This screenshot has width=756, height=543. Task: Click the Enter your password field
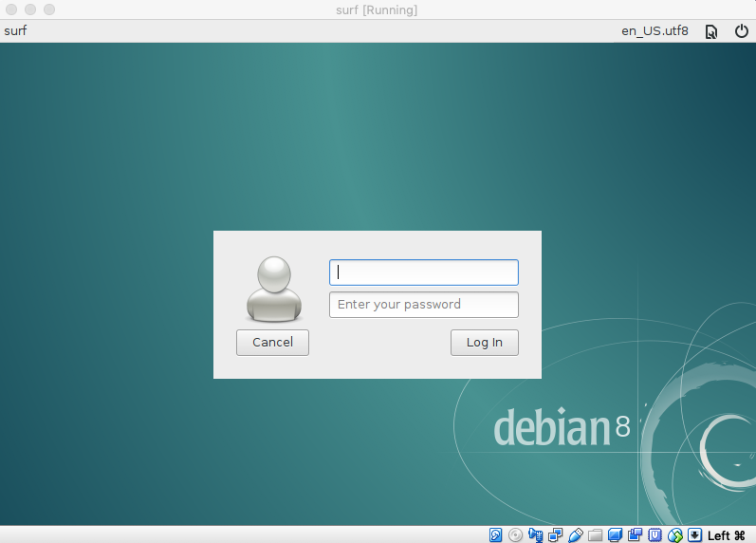tap(423, 305)
